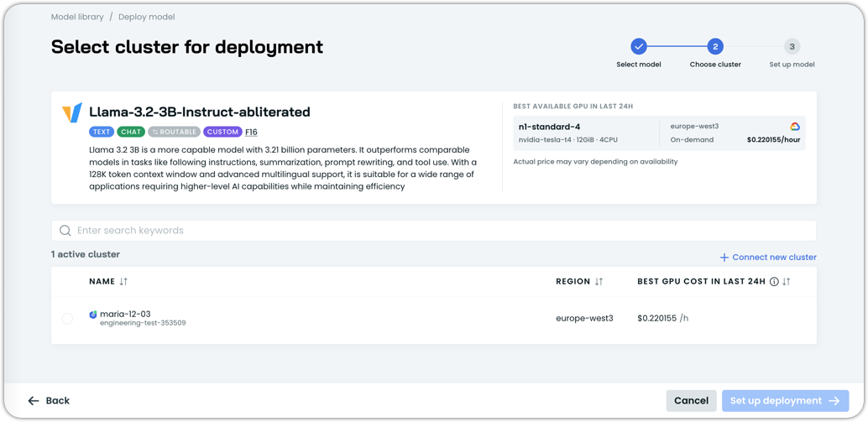Click the ROUTABLE tag badge

(x=175, y=133)
